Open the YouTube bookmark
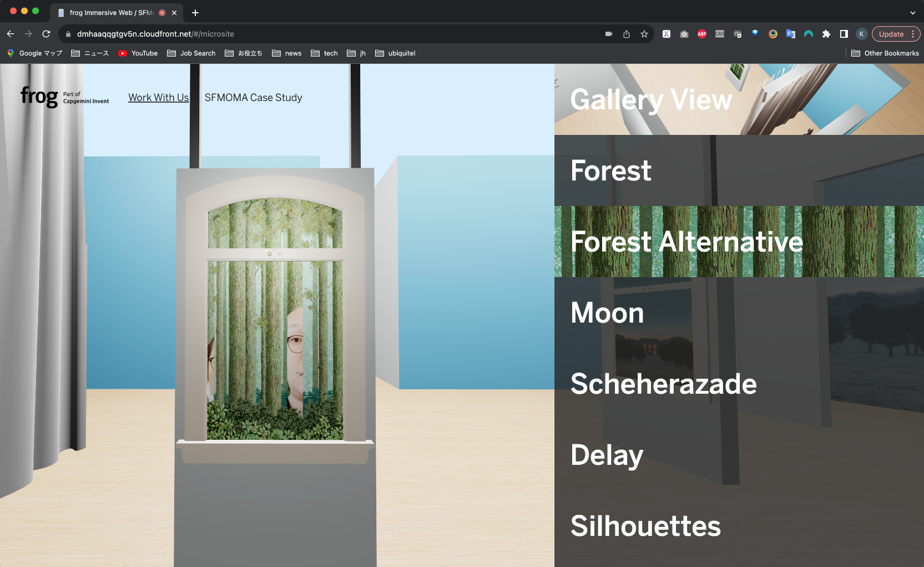This screenshot has width=924, height=567. point(138,53)
